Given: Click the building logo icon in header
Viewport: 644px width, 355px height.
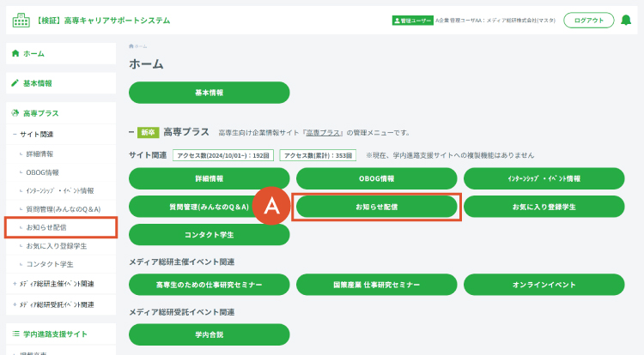Looking at the screenshot, I should click(x=21, y=20).
